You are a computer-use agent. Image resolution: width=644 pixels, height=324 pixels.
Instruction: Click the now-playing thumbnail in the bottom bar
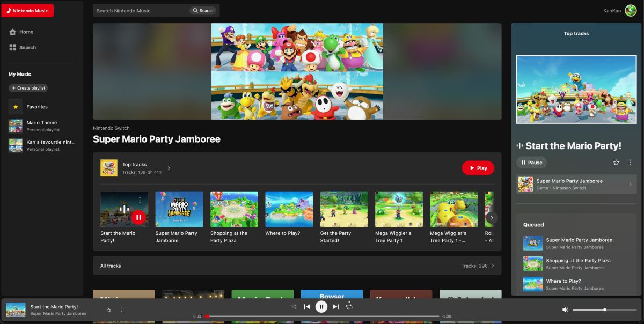click(x=16, y=310)
